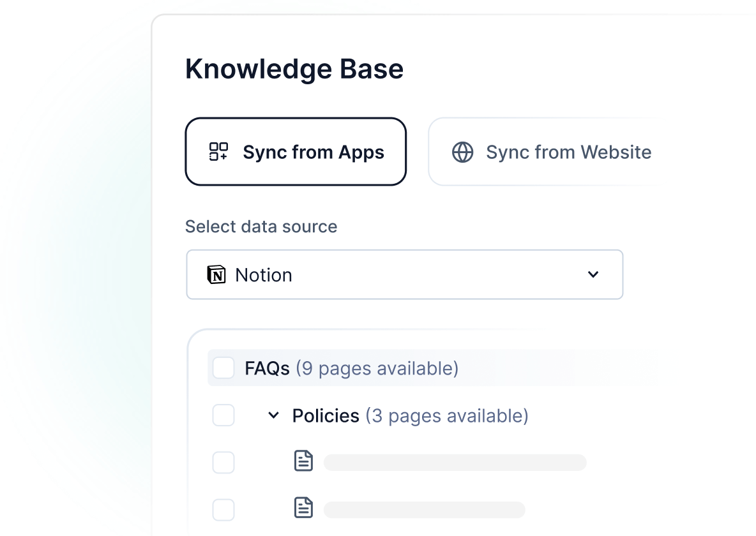Enable the Policies checkbox
The height and width of the screenshot is (536, 756).
223,415
